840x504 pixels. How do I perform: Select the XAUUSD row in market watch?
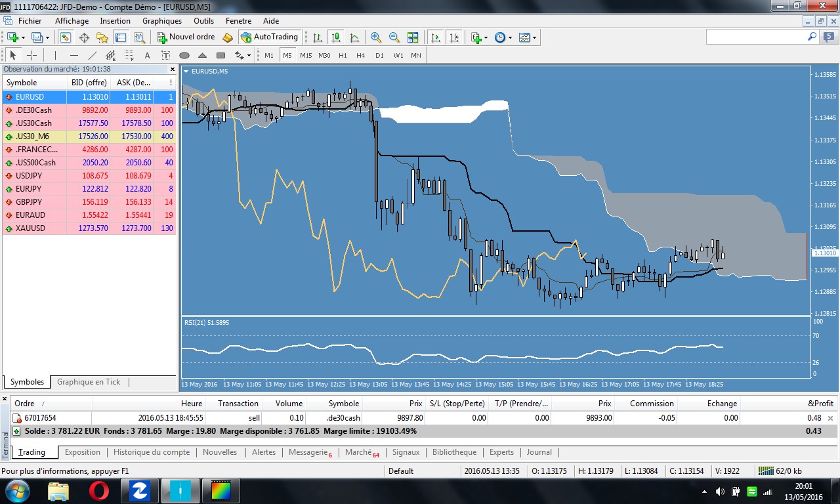click(x=31, y=228)
